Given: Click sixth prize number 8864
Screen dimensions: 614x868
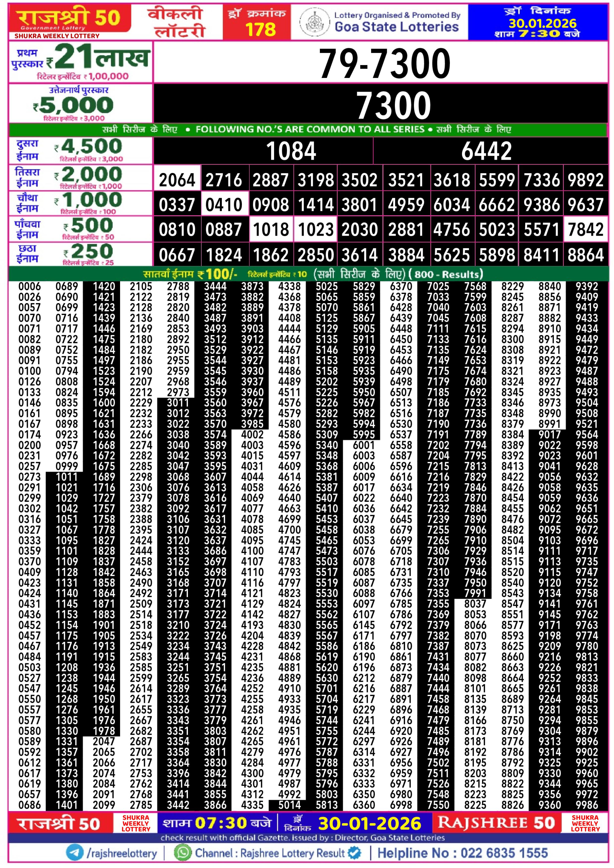Looking at the screenshot, I should pyautogui.click(x=585, y=255).
